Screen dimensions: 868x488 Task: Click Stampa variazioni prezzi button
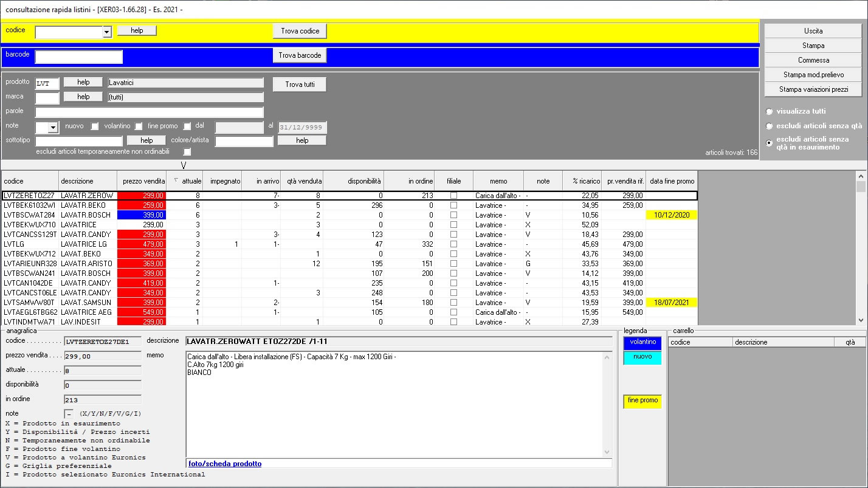pyautogui.click(x=813, y=89)
